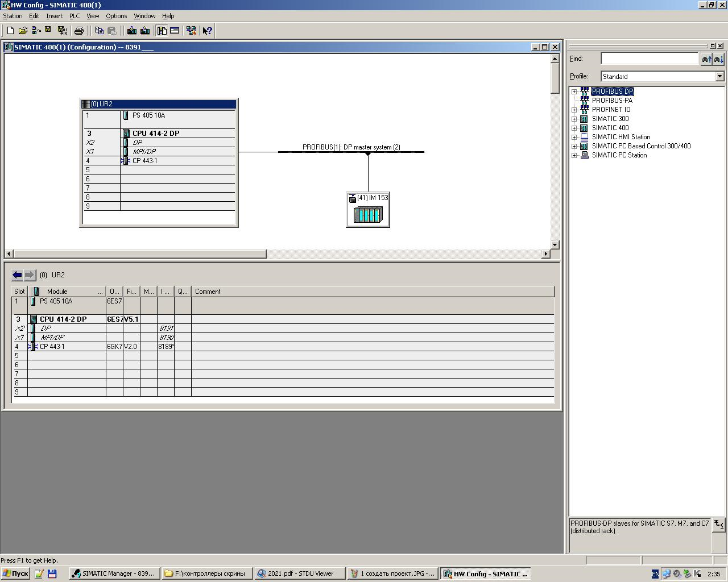Viewport: 728px width, 582px height.
Task: Click the Slot column header
Action: pos(20,292)
